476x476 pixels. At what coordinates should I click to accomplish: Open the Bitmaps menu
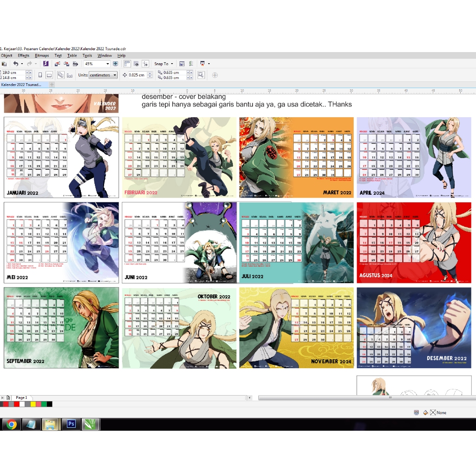click(x=42, y=55)
